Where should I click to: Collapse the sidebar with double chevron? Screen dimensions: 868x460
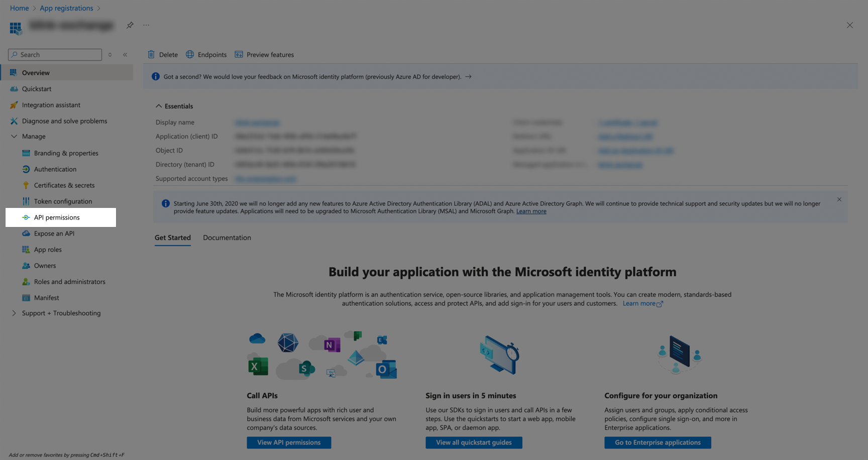point(125,55)
